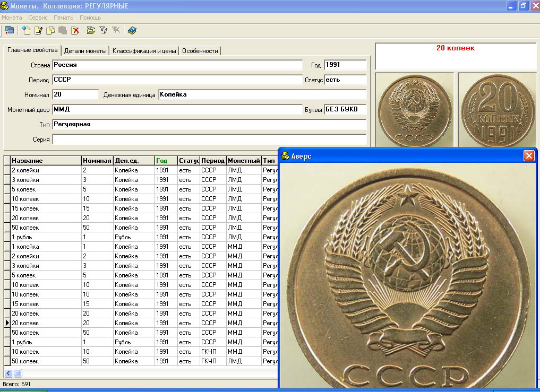Viewport: 540px width, 392px height.
Task: Copy the selected coin record
Action: coord(50,30)
